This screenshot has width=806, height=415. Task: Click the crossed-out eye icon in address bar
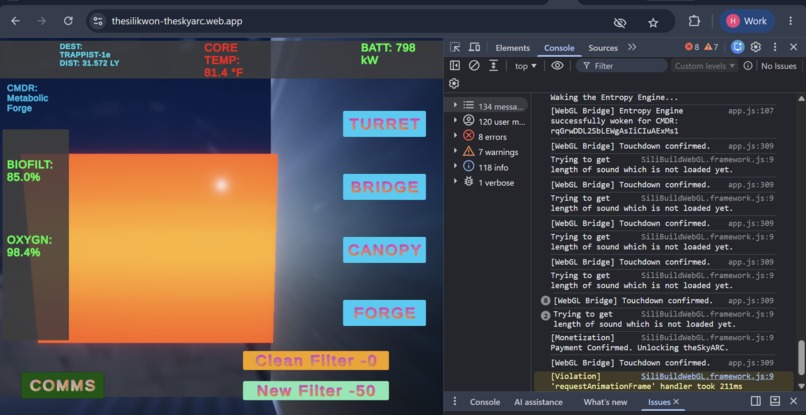coord(620,22)
